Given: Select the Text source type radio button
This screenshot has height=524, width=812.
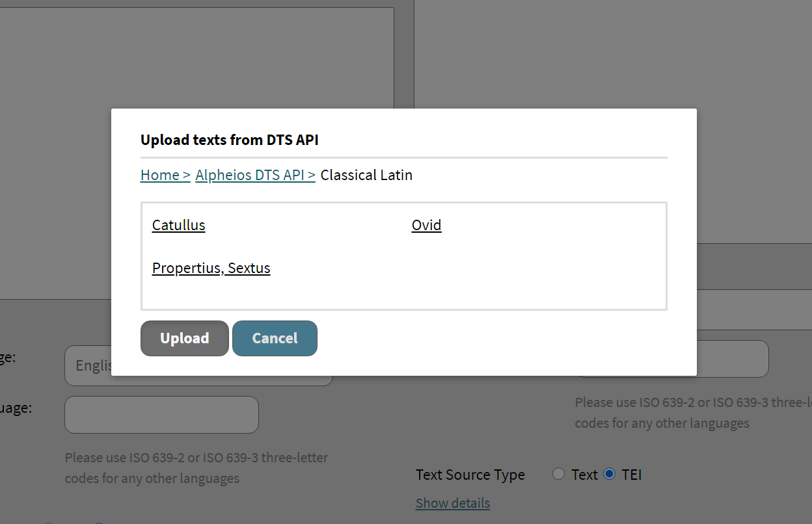Looking at the screenshot, I should coord(558,474).
